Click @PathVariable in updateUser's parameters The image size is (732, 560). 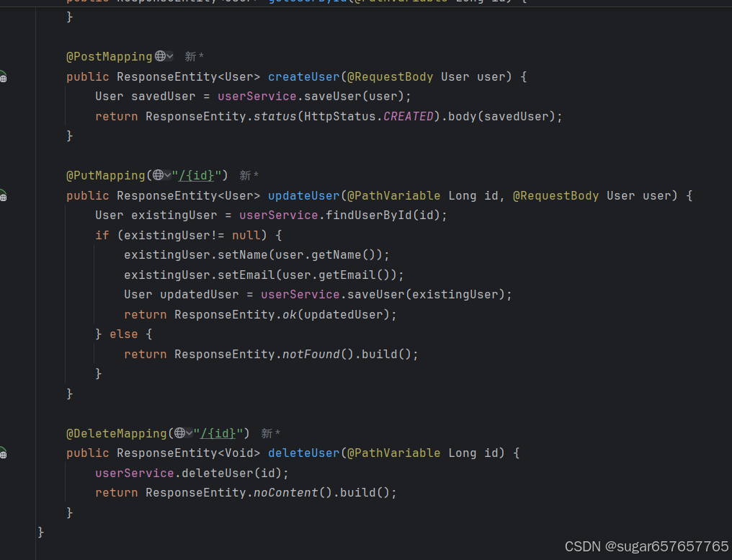click(x=394, y=196)
